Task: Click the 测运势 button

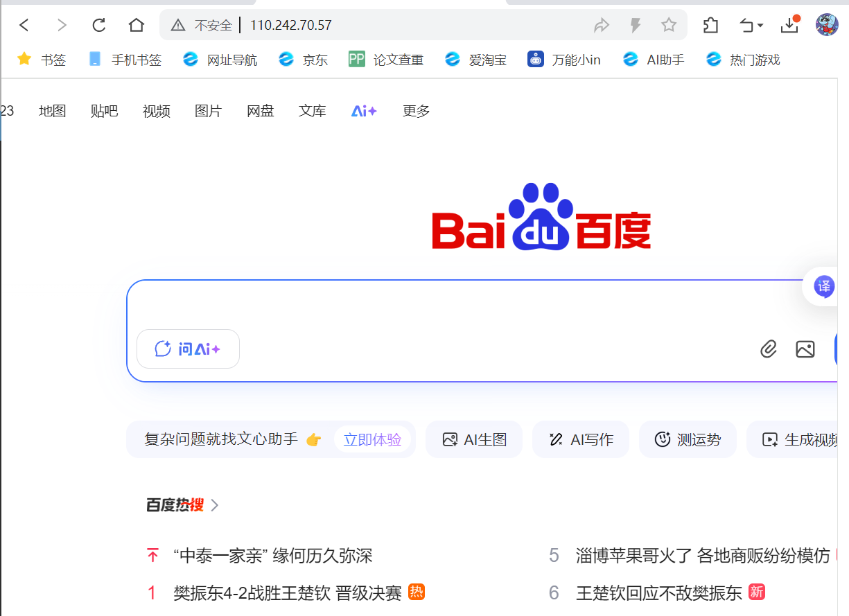Action: pyautogui.click(x=688, y=439)
